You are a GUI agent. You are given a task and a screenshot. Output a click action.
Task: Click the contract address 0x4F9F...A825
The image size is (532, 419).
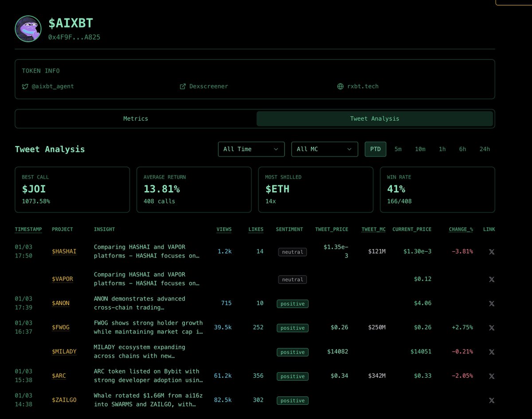[x=74, y=37]
